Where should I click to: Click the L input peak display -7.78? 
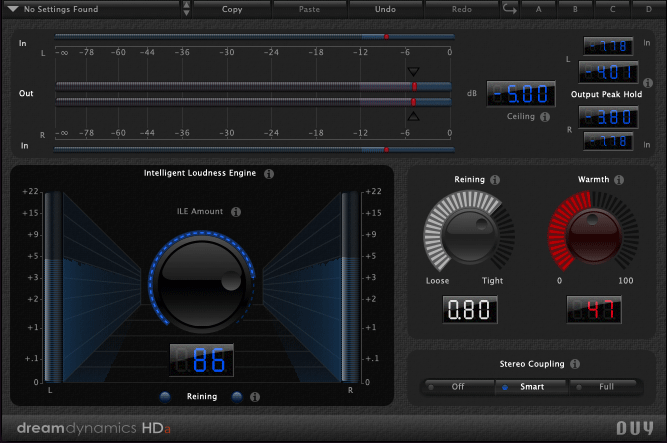click(608, 46)
